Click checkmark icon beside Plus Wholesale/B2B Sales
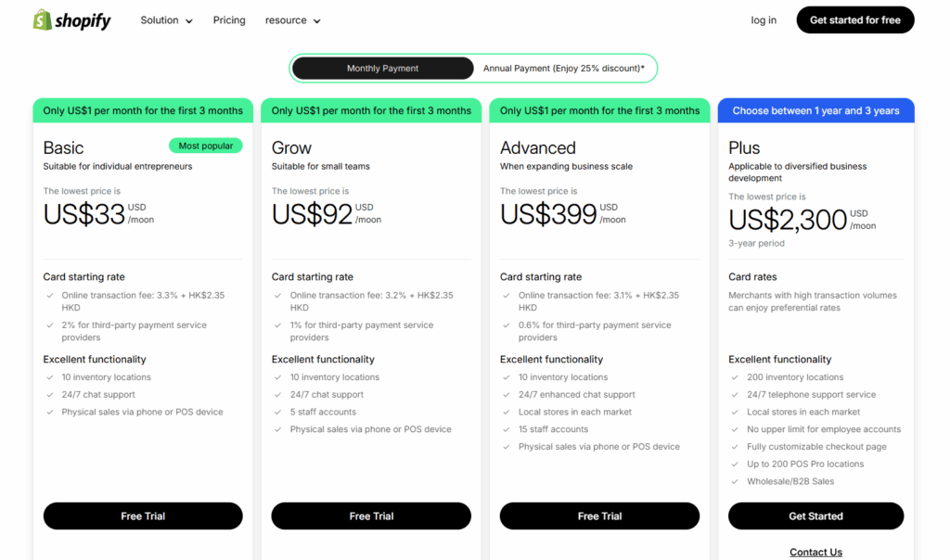 (x=735, y=482)
